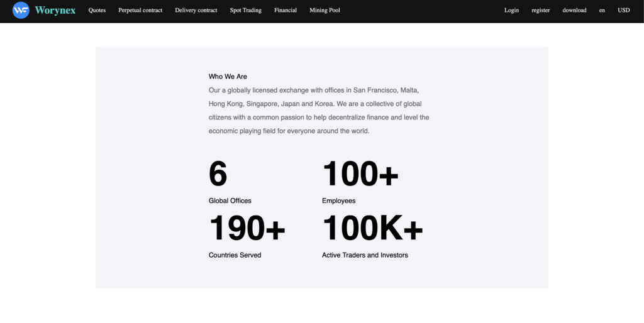Viewport: 644px width, 323px height.
Task: Click the 'Employees' label
Action: coord(338,200)
